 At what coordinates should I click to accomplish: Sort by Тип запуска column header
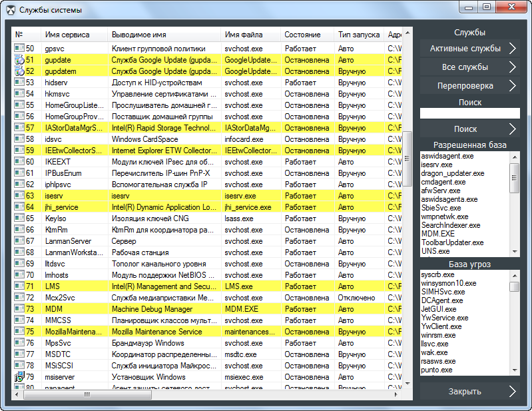coord(358,35)
